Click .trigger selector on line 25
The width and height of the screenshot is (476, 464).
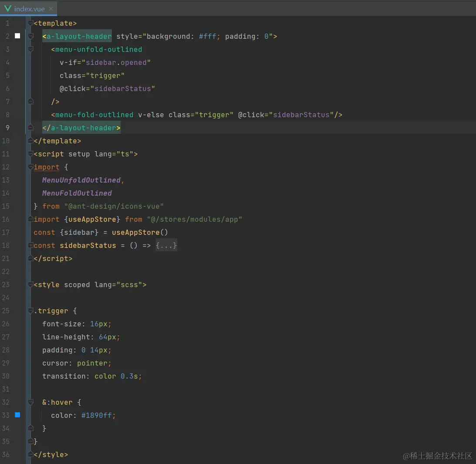[x=51, y=311]
